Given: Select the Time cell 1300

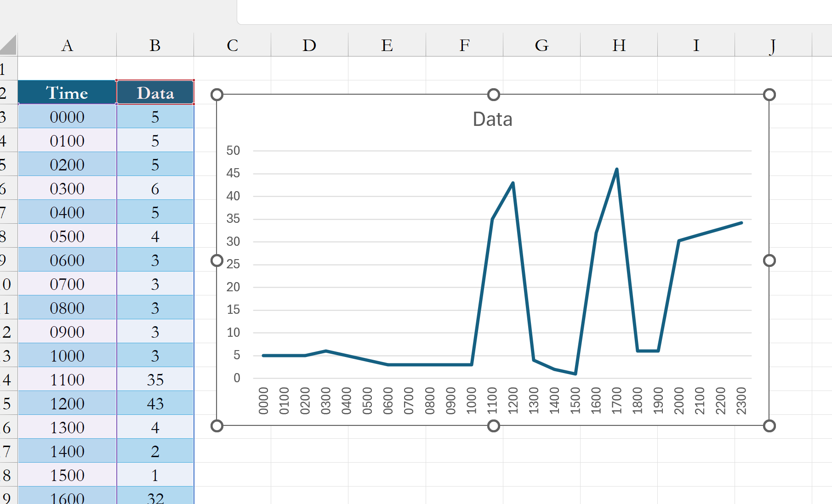Looking at the screenshot, I should (67, 427).
